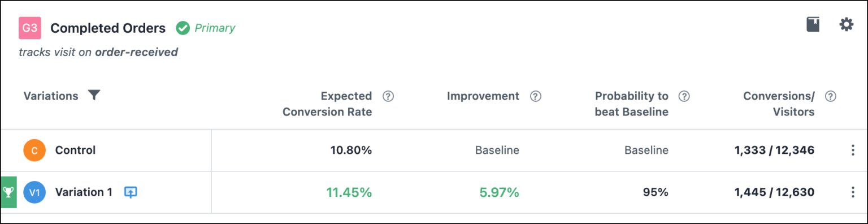Image resolution: width=868 pixels, height=224 pixels.
Task: Click the pink G3 goal badge
Action: click(x=30, y=28)
